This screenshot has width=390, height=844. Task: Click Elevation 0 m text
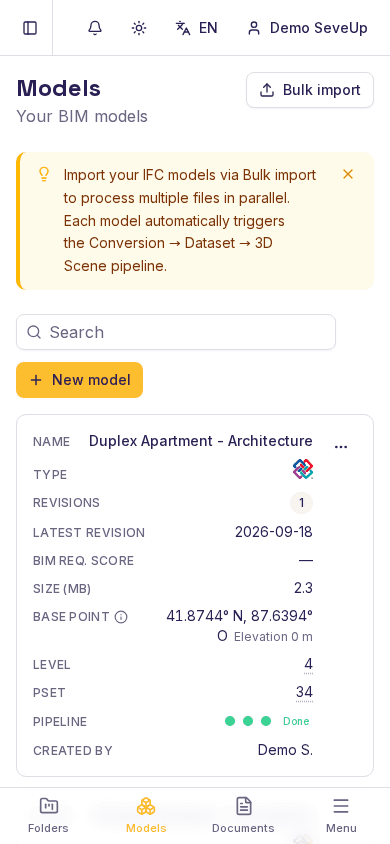(273, 637)
